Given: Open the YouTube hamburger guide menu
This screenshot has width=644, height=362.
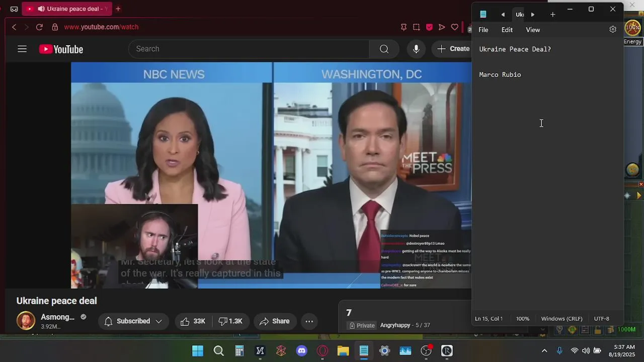Looking at the screenshot, I should (x=22, y=49).
